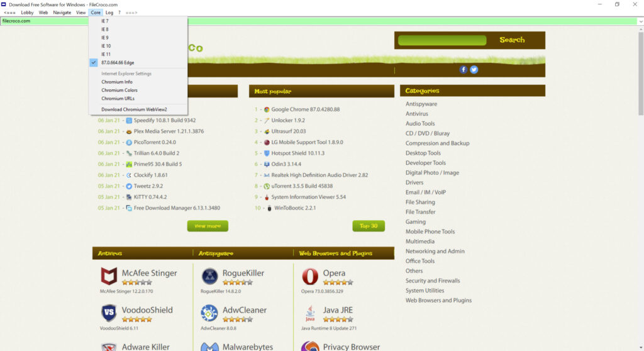Click the Unlocker icon in Most popular
The width and height of the screenshot is (644, 351).
[x=267, y=120]
